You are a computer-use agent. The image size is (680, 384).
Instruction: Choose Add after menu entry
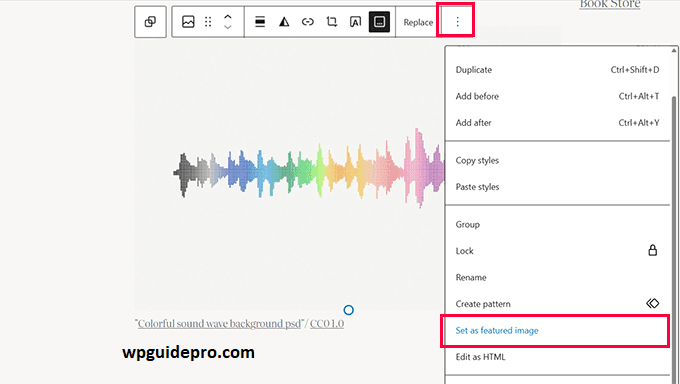pyautogui.click(x=557, y=123)
